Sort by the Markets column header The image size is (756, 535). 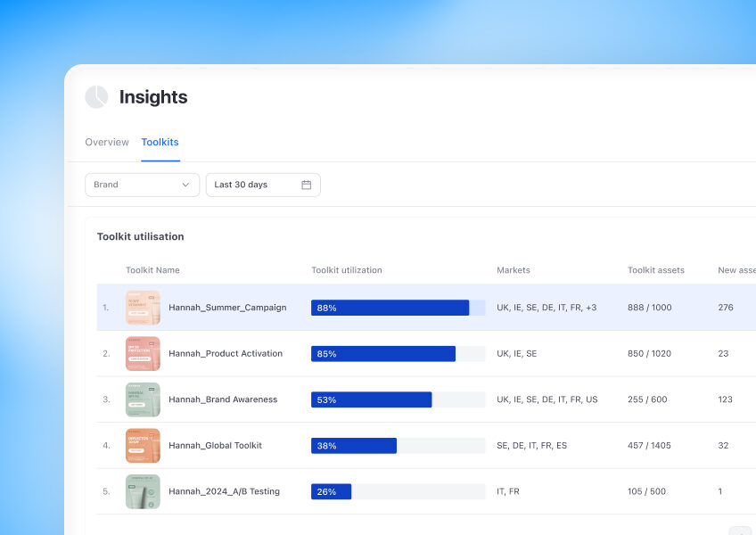514,270
